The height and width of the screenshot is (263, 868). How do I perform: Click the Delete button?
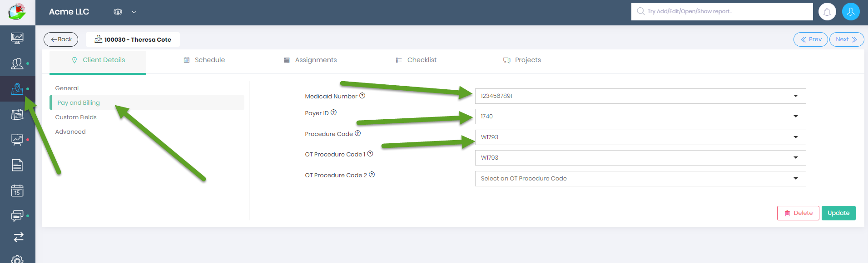tap(798, 213)
